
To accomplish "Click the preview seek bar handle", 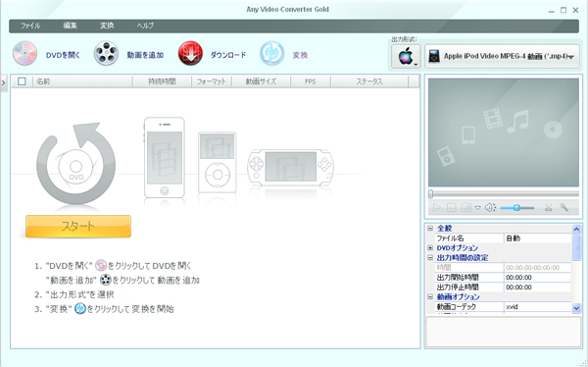I will coord(431,194).
